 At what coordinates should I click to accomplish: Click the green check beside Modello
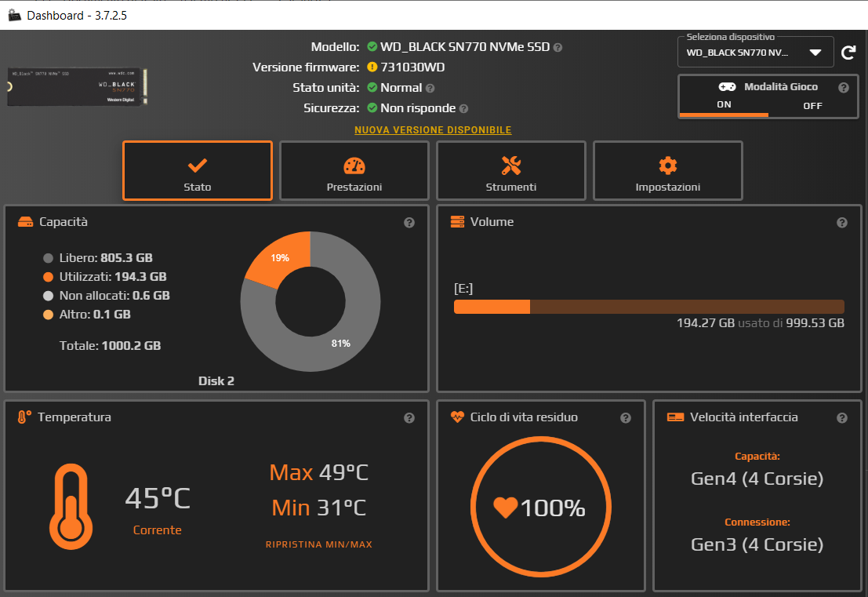(x=372, y=46)
